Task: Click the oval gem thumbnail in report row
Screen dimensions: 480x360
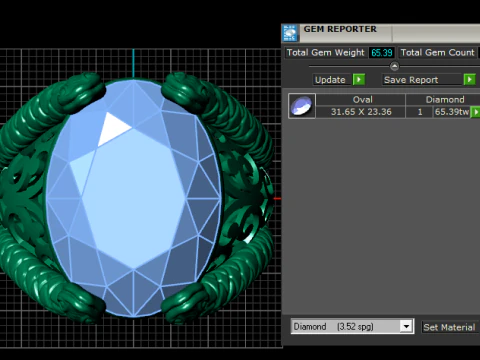Action: (x=302, y=106)
